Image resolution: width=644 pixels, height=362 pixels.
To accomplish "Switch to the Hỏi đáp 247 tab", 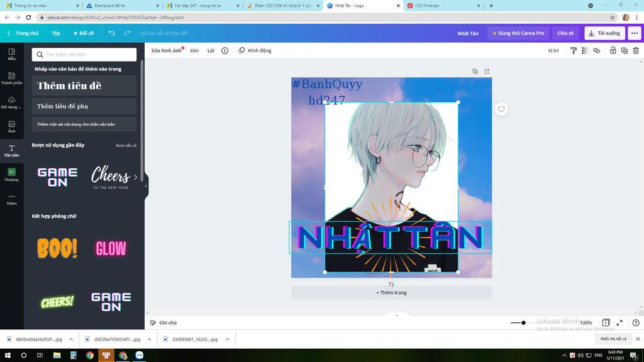I will (202, 6).
